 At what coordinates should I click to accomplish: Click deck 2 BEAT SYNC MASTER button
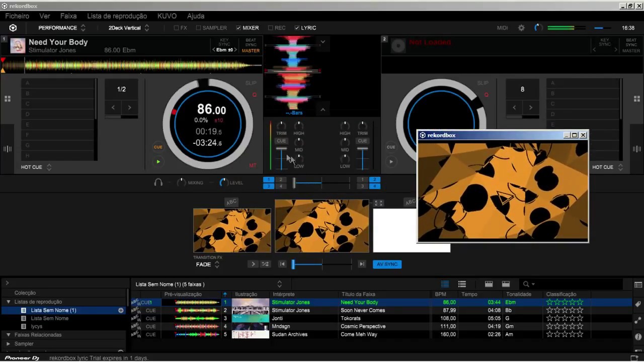631,45
